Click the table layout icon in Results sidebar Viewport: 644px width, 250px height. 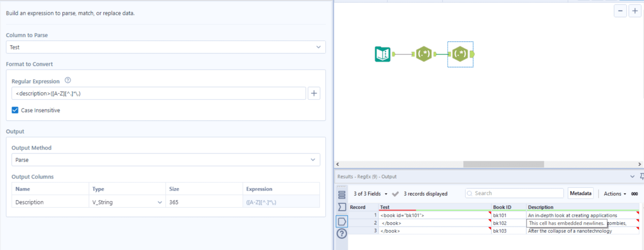point(342,194)
